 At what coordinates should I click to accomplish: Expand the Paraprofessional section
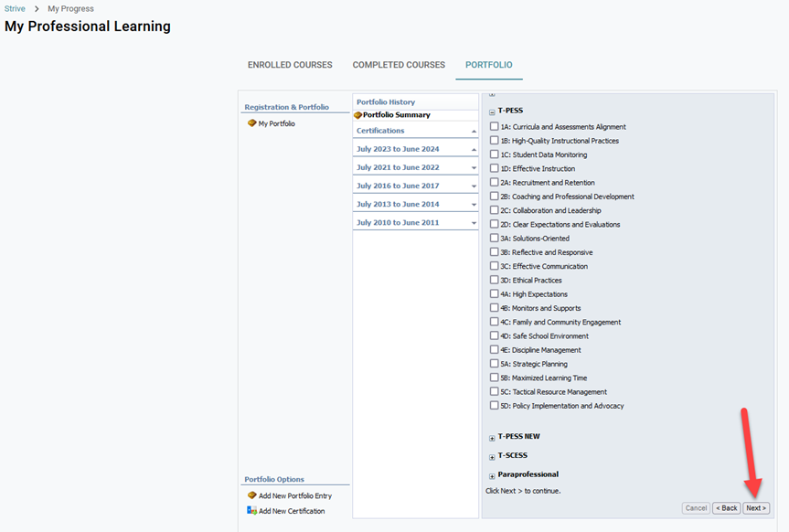[492, 475]
